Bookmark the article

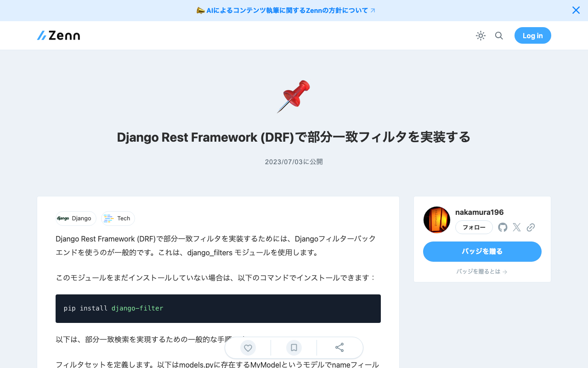click(x=294, y=348)
